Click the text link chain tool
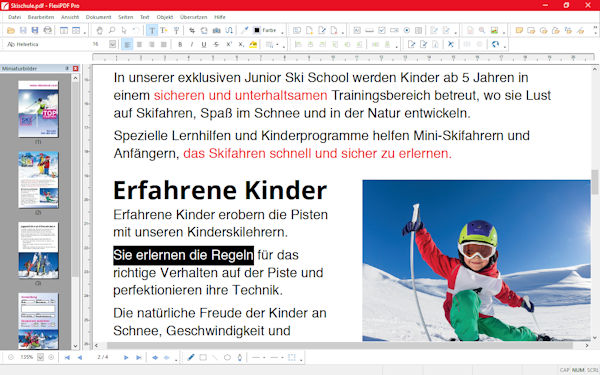600x375 pixels. tap(229, 30)
